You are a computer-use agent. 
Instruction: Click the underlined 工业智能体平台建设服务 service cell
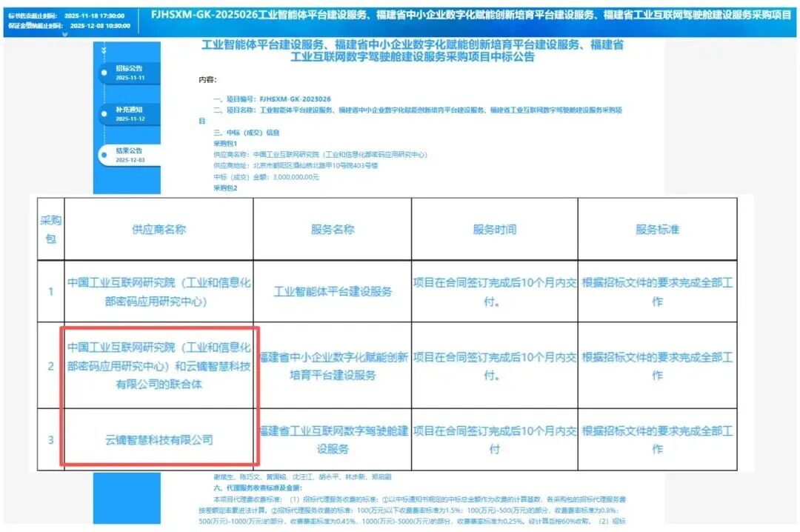[333, 291]
